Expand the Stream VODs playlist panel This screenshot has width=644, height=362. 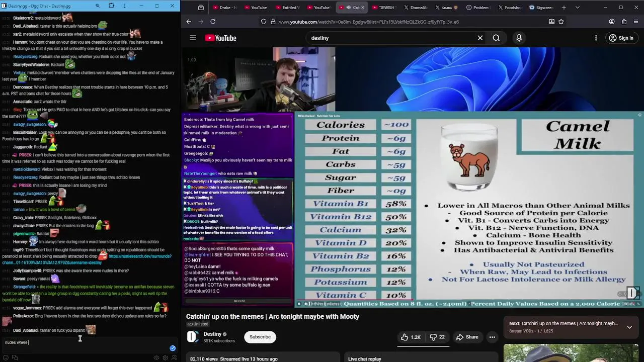click(x=629, y=327)
